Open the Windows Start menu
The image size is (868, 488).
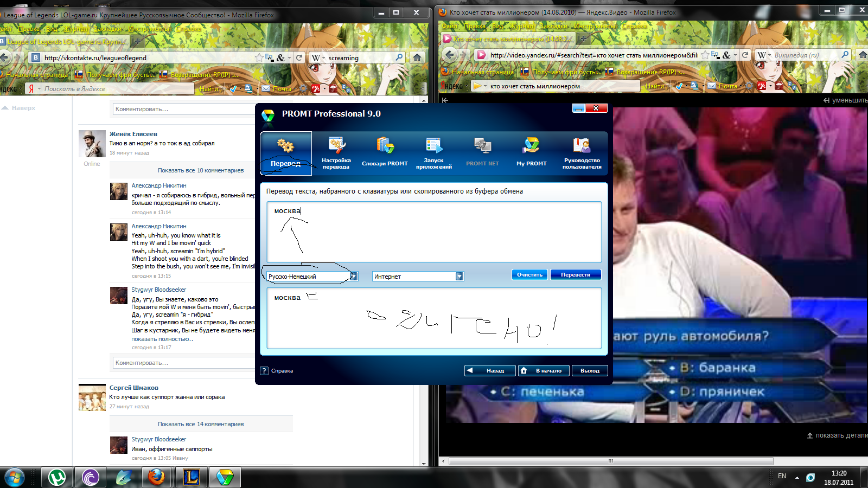click(15, 477)
